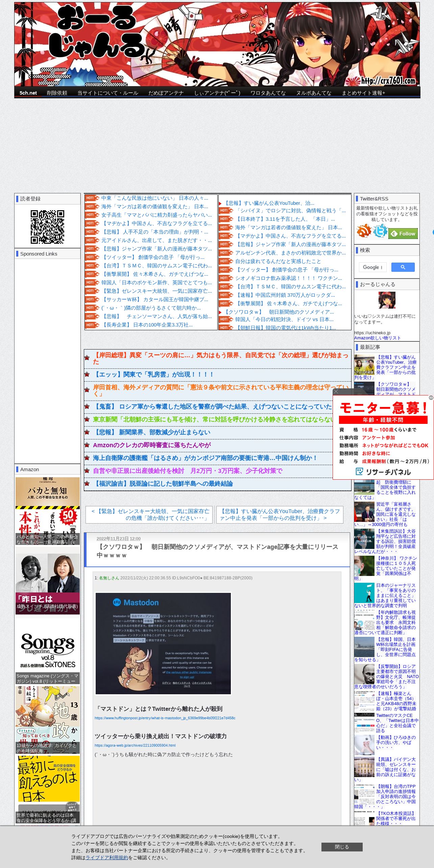Open sidebar article TwitterのマスクCEO link
434x868 pixels.
pyautogui.click(x=397, y=723)
